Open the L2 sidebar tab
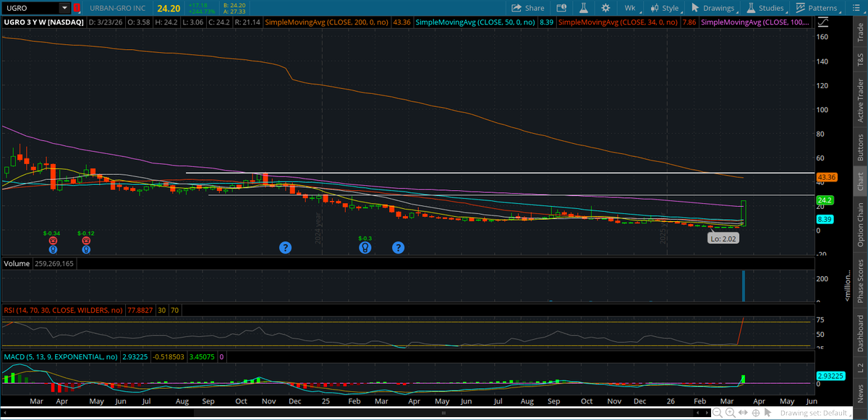Viewport: 868px width, 420px height. [860, 368]
